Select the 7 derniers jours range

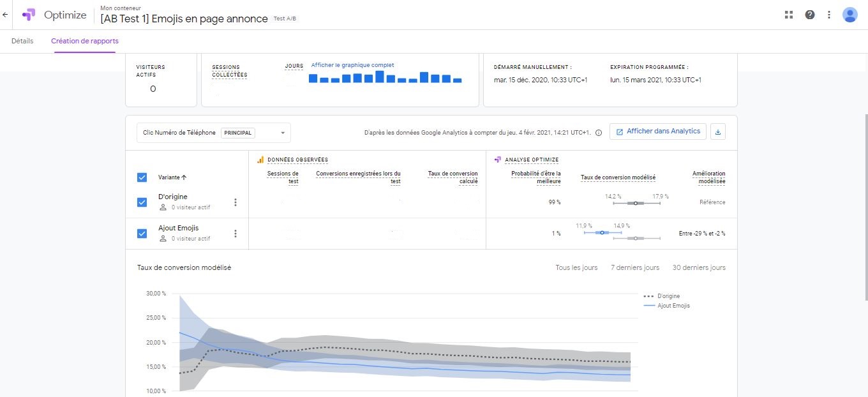(x=634, y=267)
